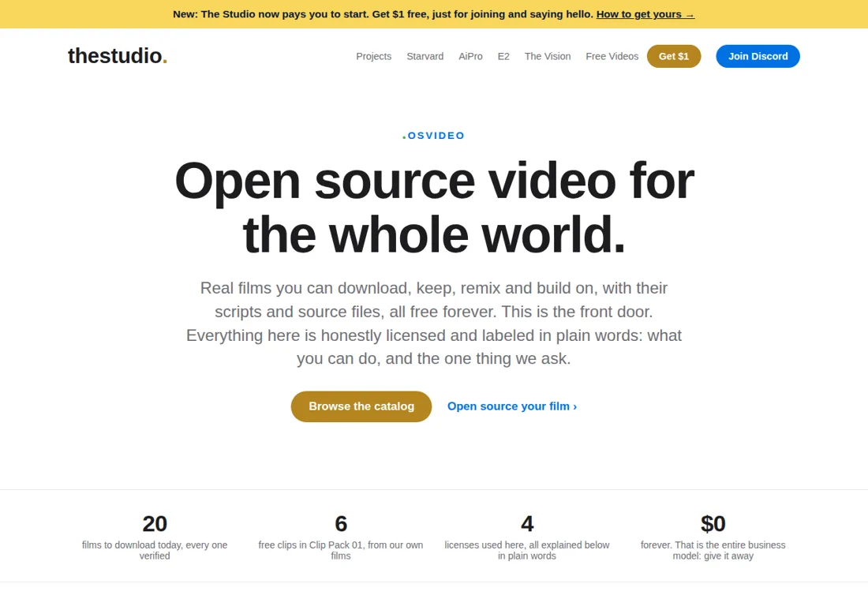Follow the 'Open source your film' link
This screenshot has height=610, width=868.
(x=512, y=406)
